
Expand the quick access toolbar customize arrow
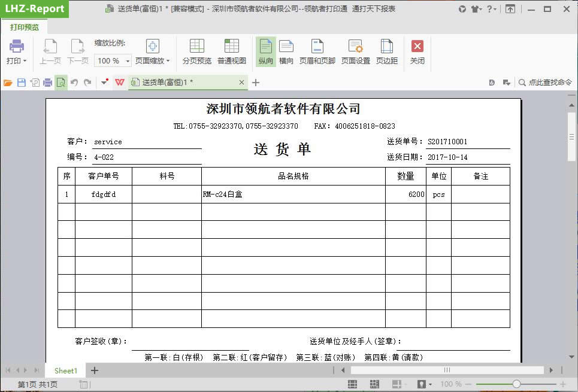(x=105, y=82)
